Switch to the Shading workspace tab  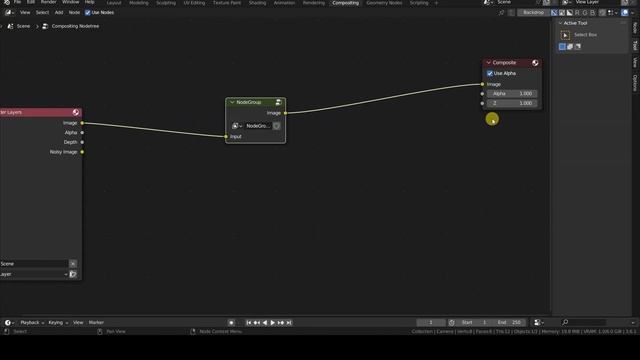pyautogui.click(x=258, y=2)
